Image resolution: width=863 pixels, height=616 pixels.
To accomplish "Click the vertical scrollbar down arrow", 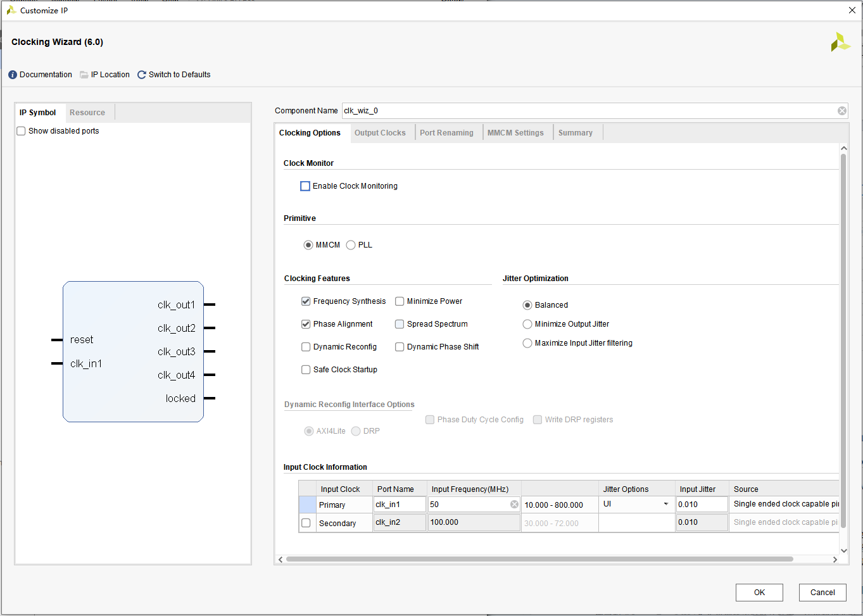I will click(x=843, y=551).
